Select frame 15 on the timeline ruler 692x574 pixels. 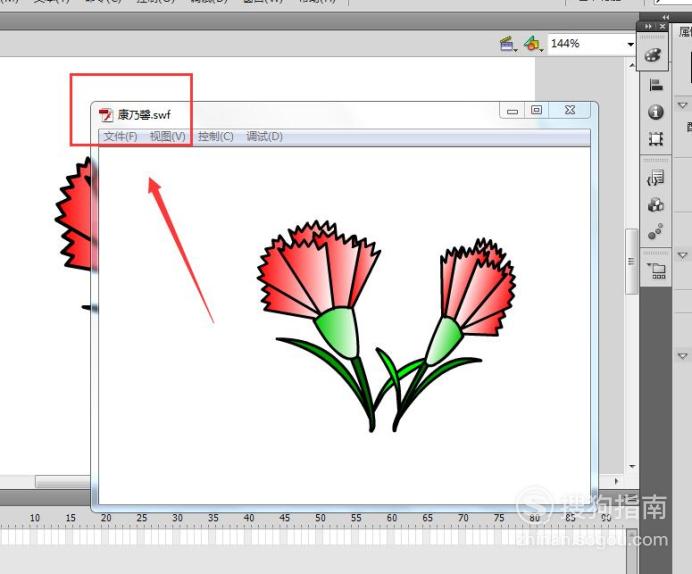pyautogui.click(x=71, y=518)
